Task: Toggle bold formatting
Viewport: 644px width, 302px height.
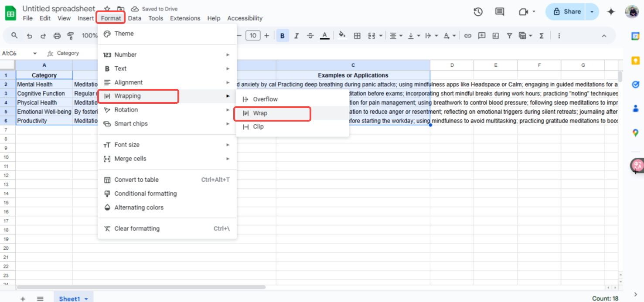Action: tap(283, 35)
